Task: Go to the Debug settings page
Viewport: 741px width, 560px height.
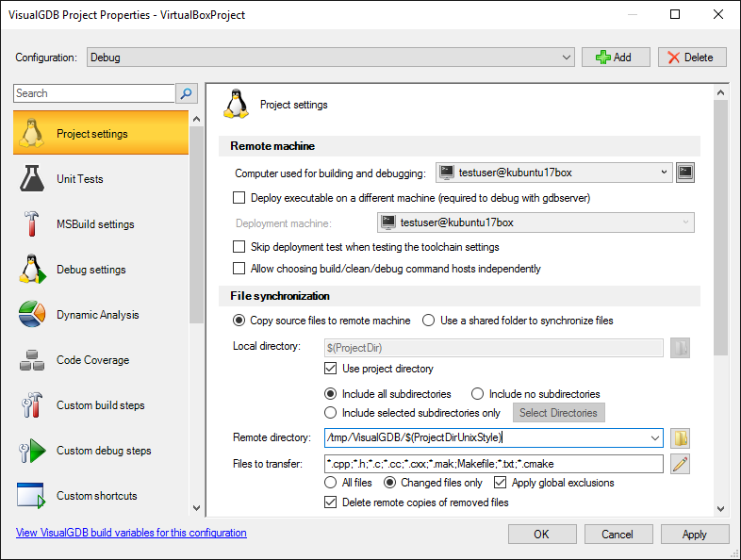Action: tap(91, 270)
